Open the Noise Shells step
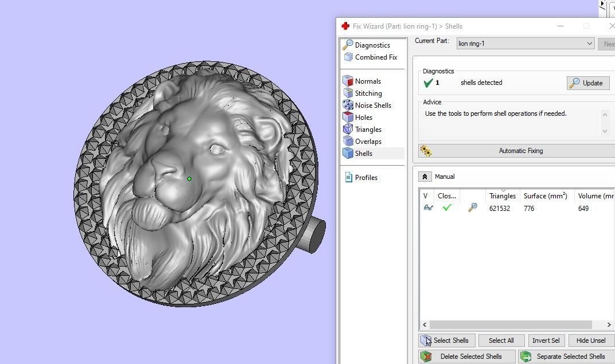615x364 pixels. (x=367, y=105)
